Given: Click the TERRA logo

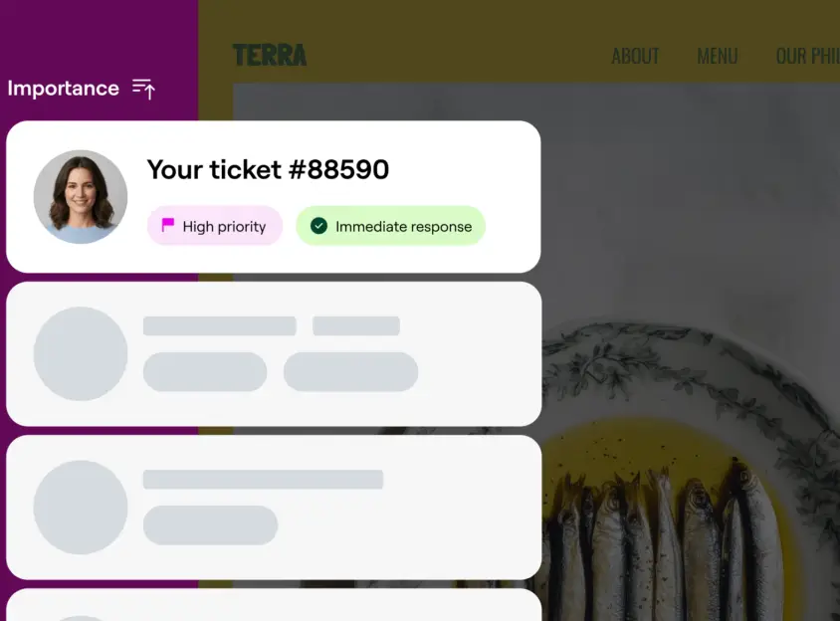Looking at the screenshot, I should coord(270,56).
